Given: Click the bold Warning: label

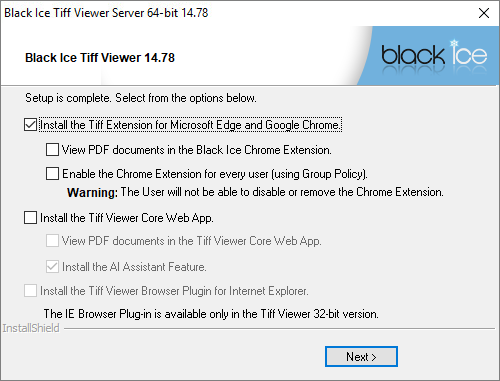Looking at the screenshot, I should pos(92,192).
